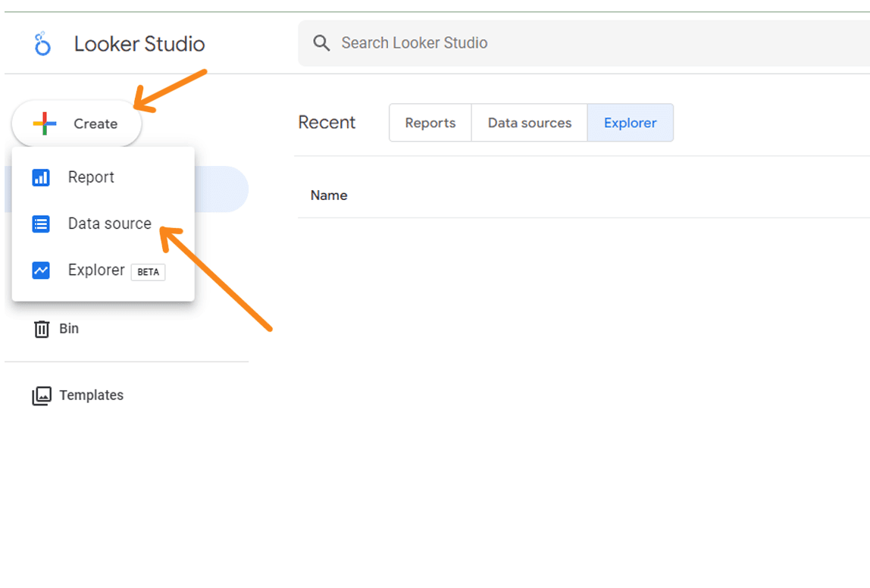The image size is (870, 588).
Task: Click the Data source list icon
Action: [x=41, y=224]
